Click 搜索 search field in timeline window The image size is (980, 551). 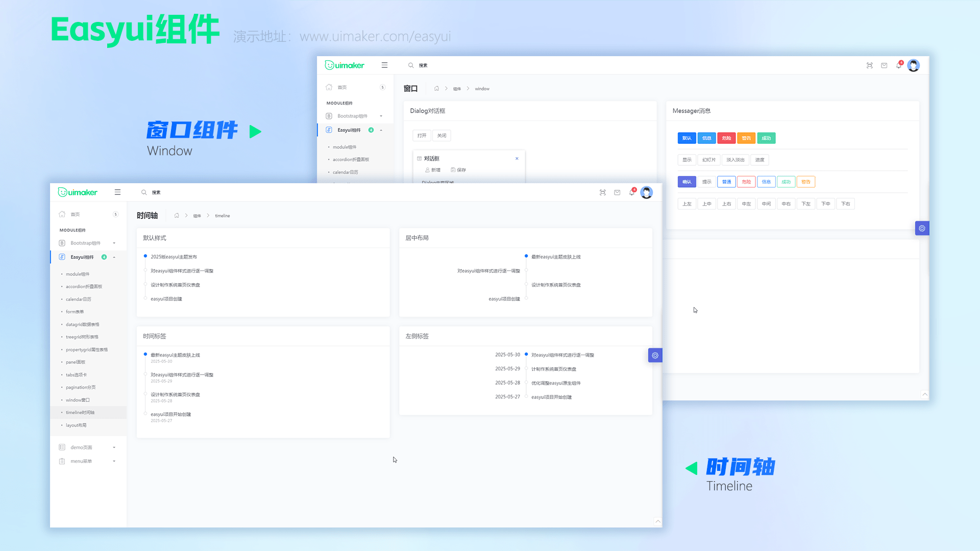point(156,193)
